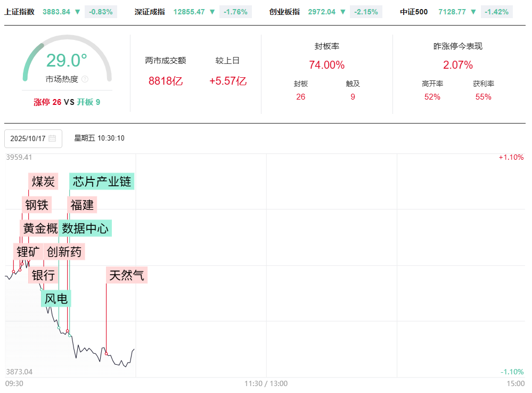Open the calendar icon in date field
This screenshot has width=532, height=393.
pyautogui.click(x=52, y=138)
